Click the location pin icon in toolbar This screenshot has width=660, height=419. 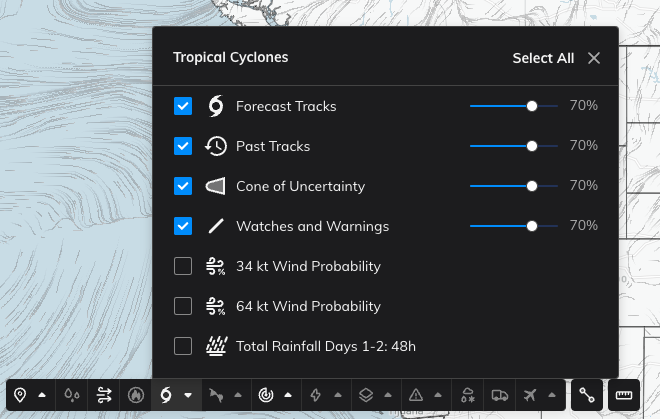pyautogui.click(x=21, y=395)
